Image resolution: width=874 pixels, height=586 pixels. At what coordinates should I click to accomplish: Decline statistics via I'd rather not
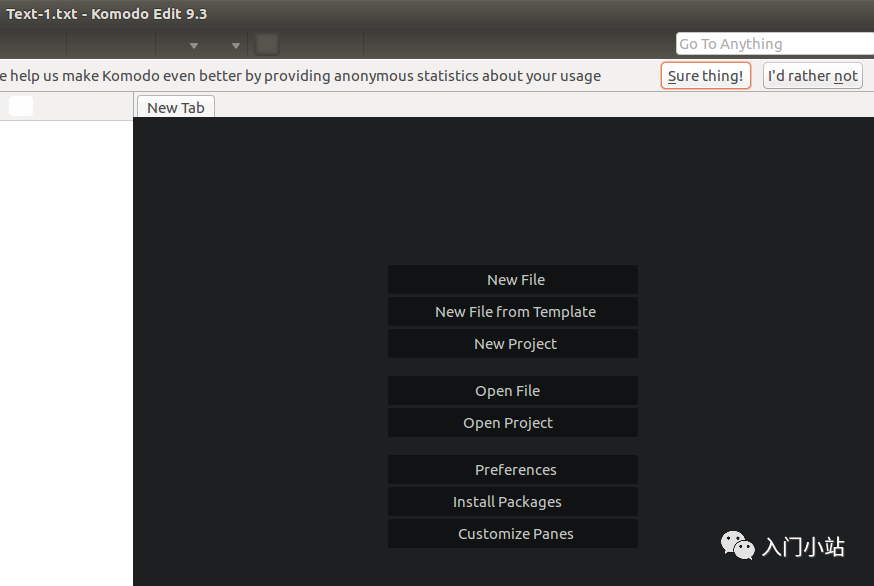click(812, 76)
